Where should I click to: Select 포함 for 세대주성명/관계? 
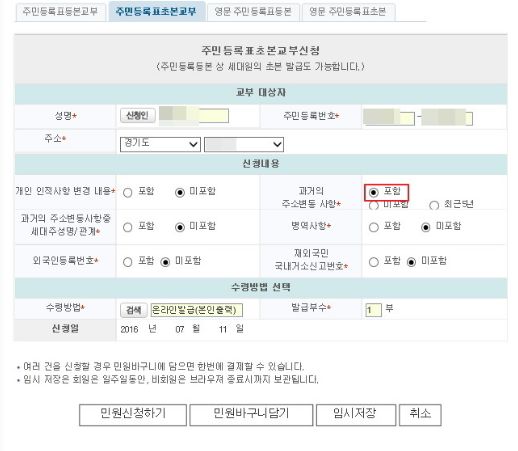[128, 227]
